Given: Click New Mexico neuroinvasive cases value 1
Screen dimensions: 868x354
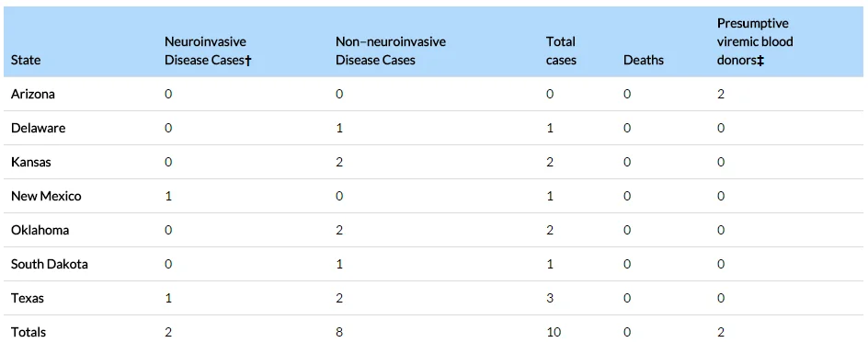Looking at the screenshot, I should 168,196.
